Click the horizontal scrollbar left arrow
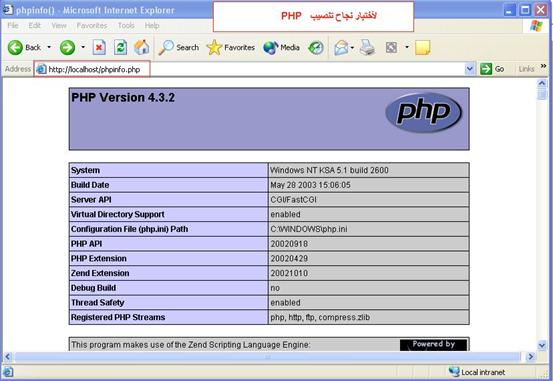Image resolution: width=553 pixels, height=381 pixels. (x=8, y=357)
